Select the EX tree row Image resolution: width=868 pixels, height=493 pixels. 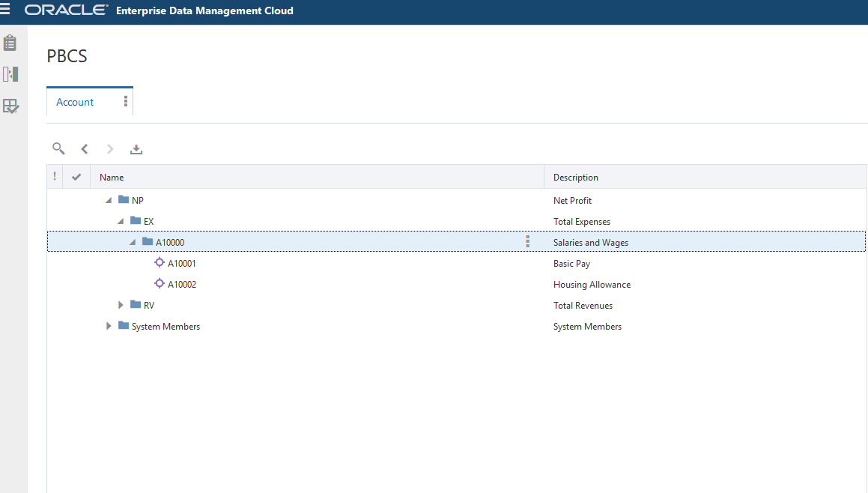pyautogui.click(x=456, y=221)
